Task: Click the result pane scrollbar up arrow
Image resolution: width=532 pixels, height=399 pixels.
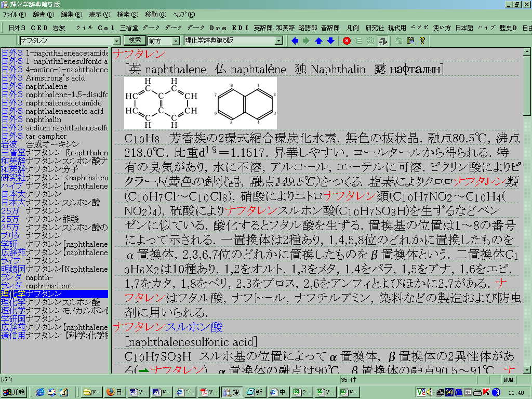Action: point(527,52)
